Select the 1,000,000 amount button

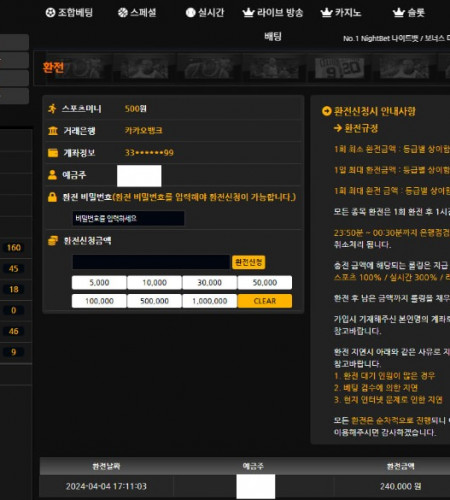[209, 301]
